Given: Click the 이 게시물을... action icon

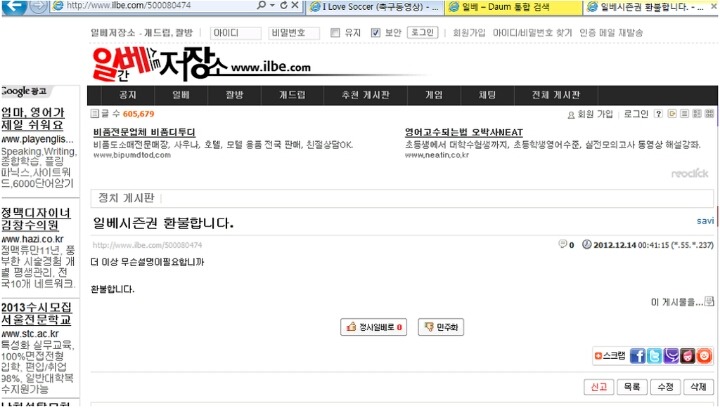Looking at the screenshot, I should (x=709, y=301).
